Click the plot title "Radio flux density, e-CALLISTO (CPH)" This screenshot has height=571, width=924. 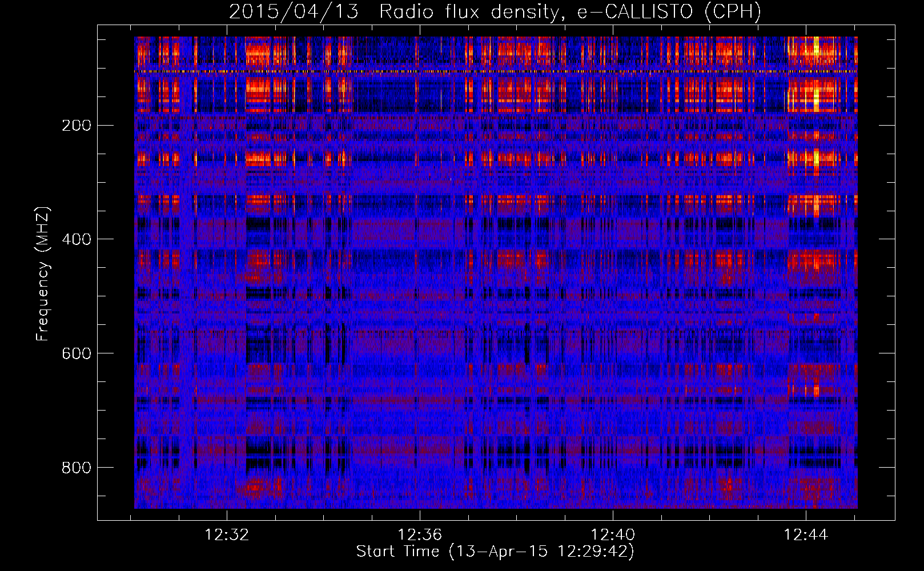pyautogui.click(x=570, y=11)
